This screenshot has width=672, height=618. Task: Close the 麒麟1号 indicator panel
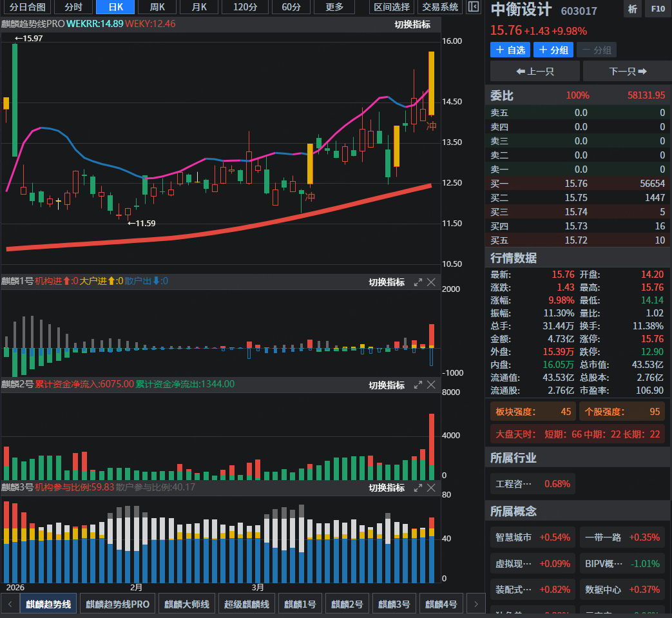coord(432,282)
